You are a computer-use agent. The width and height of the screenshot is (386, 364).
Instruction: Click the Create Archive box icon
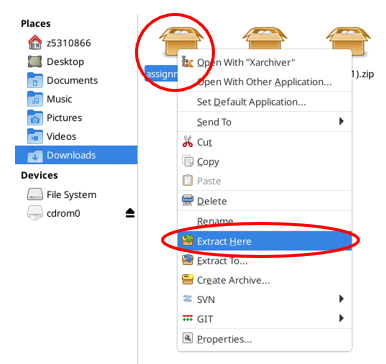point(187,280)
